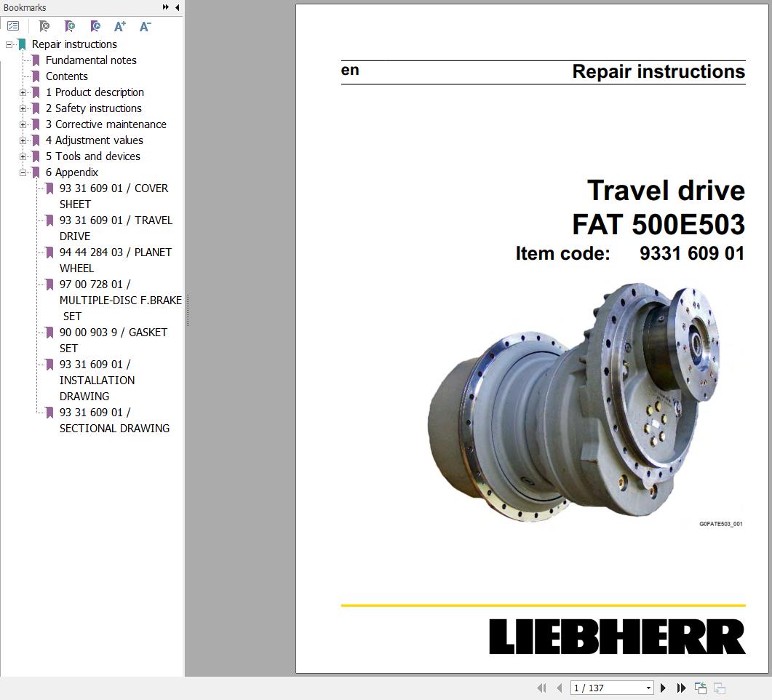This screenshot has height=700, width=772.
Task: Select 3 Corrective maintenance bookmark
Action: point(106,124)
